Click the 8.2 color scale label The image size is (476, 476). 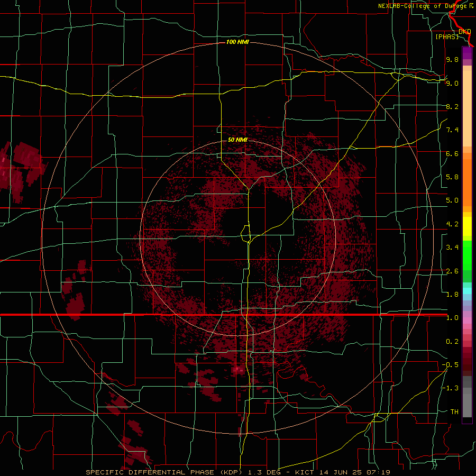[452, 106]
